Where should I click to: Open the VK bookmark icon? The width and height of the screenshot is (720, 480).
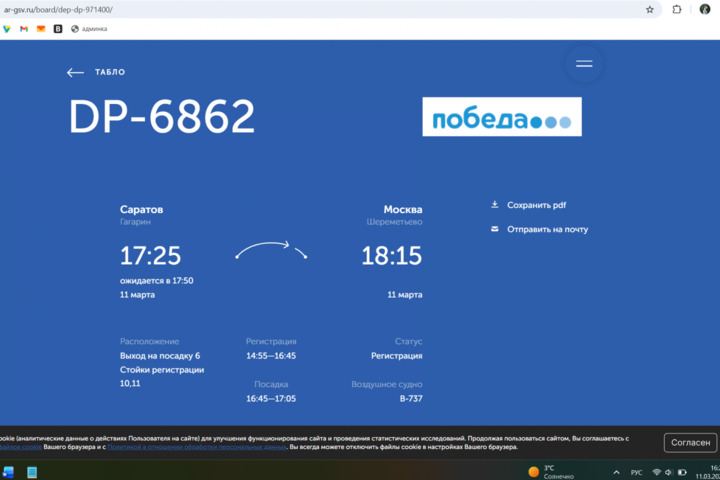[x=58, y=29]
